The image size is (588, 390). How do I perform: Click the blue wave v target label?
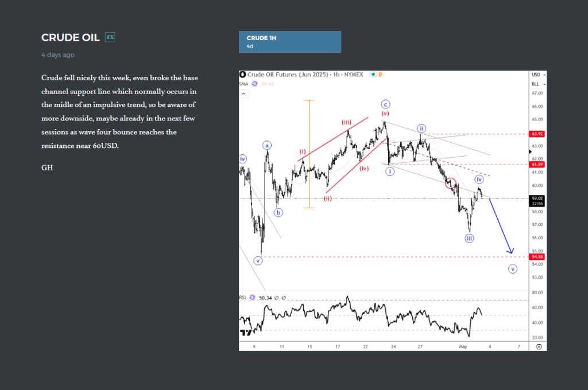(x=513, y=269)
